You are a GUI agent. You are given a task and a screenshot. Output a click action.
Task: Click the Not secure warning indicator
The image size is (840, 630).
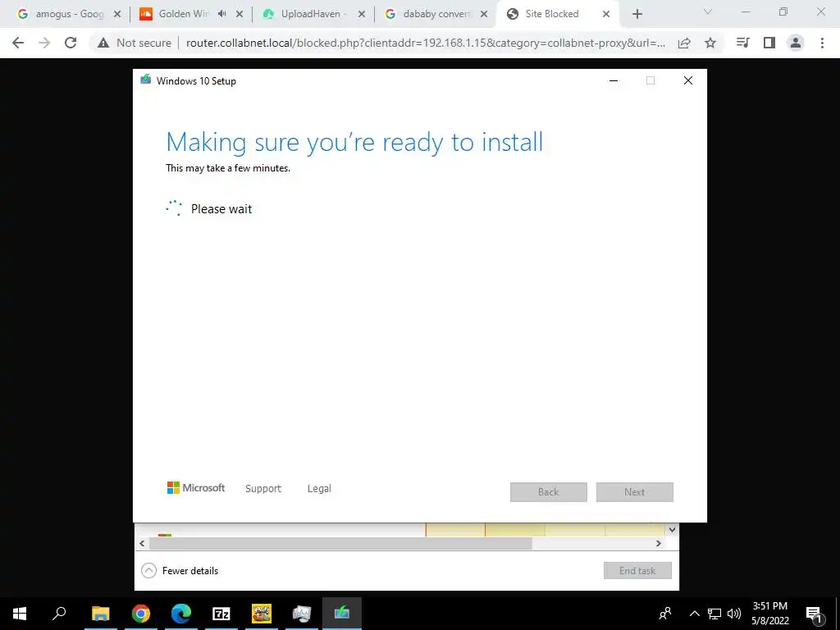pos(135,43)
